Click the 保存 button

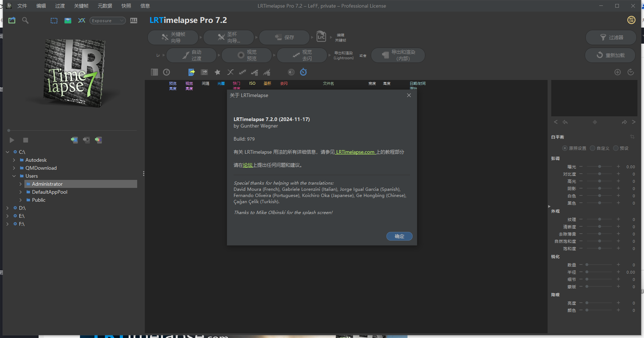(285, 37)
